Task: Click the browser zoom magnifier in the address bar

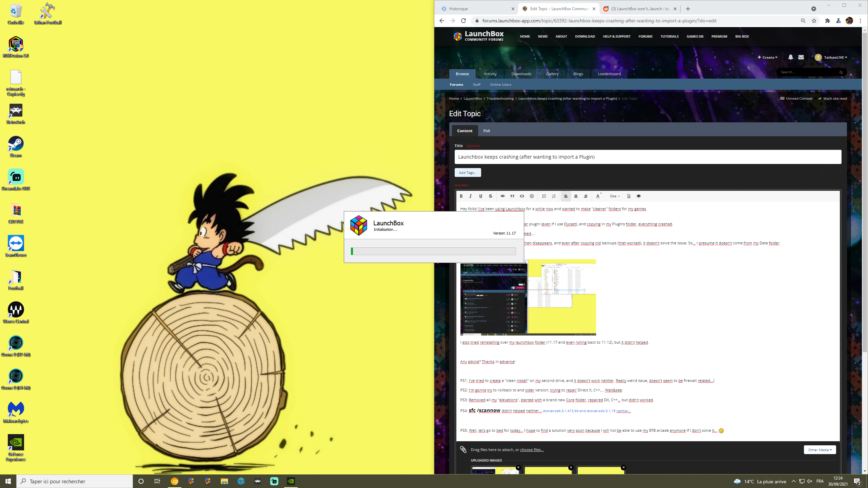Action: click(x=803, y=21)
